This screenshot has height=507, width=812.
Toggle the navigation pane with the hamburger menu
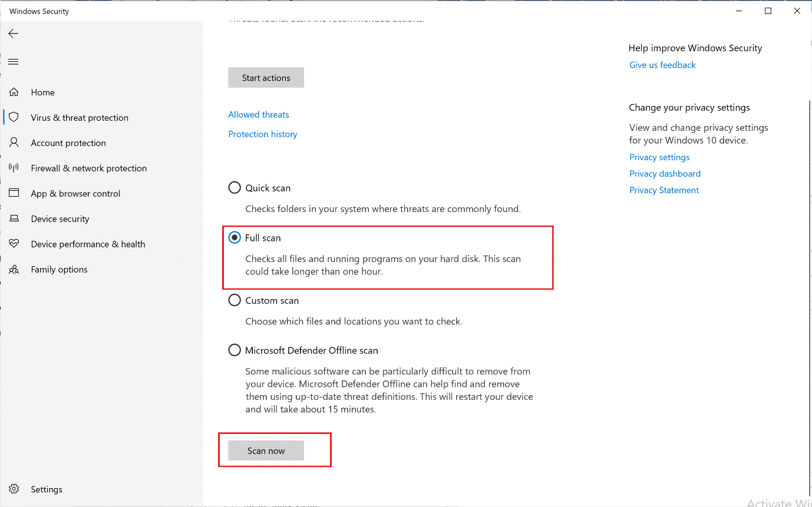pos(13,61)
